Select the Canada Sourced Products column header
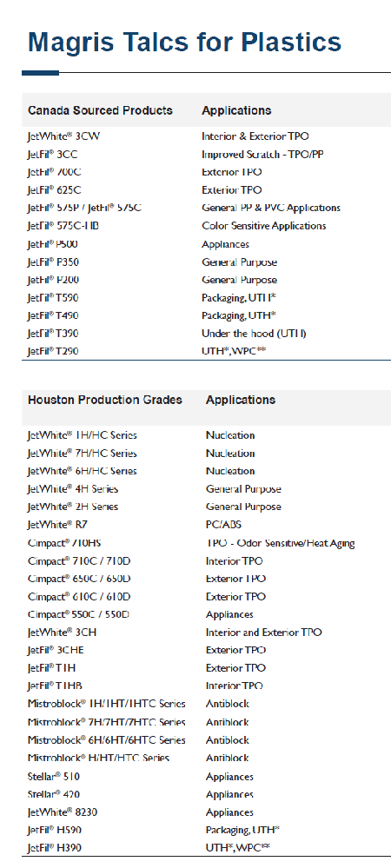The height and width of the screenshot is (868, 391). [100, 110]
